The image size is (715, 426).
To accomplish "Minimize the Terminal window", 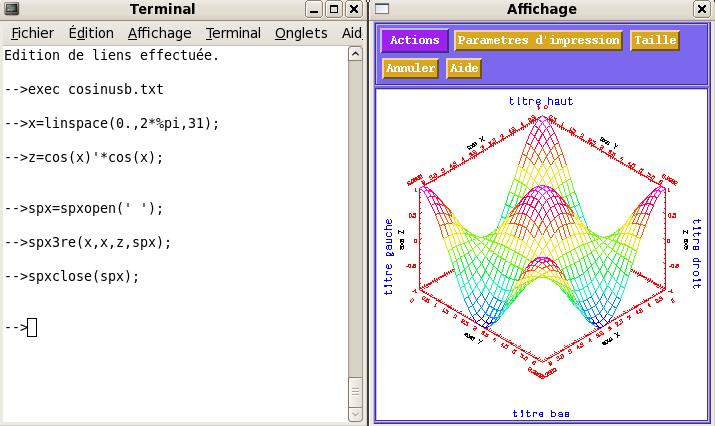I will 315,10.
